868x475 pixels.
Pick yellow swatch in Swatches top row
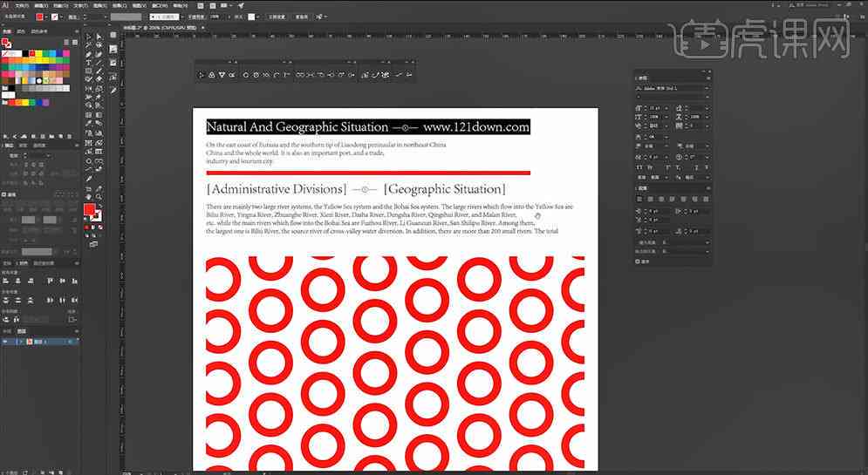38,53
